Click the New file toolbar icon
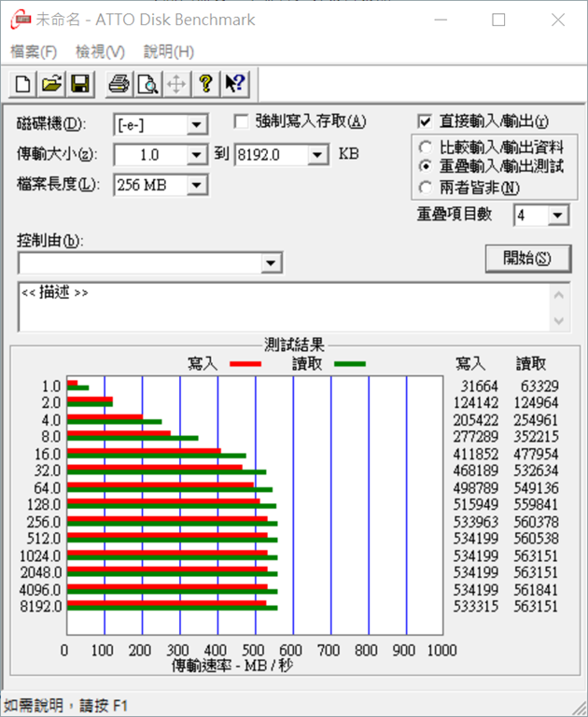588x717 pixels. pos(23,85)
